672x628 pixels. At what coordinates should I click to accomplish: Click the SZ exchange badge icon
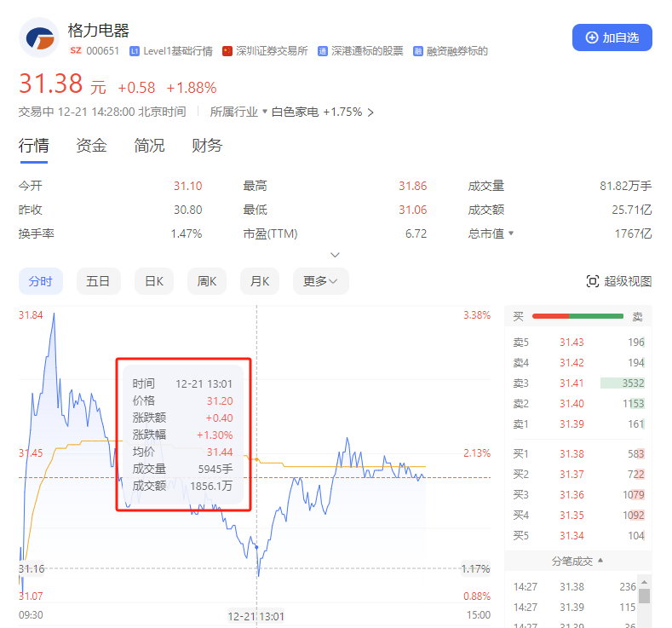coord(76,50)
